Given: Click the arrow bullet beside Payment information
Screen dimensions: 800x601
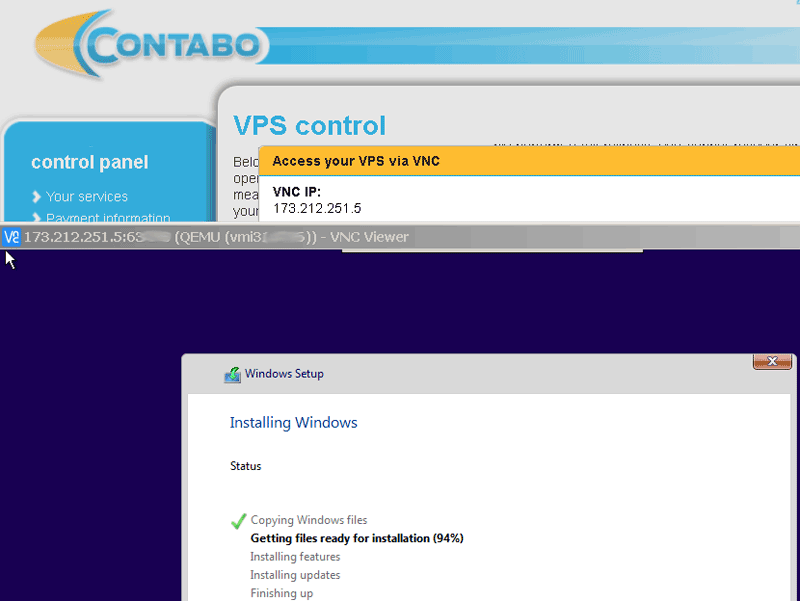Looking at the screenshot, I should (37, 218).
